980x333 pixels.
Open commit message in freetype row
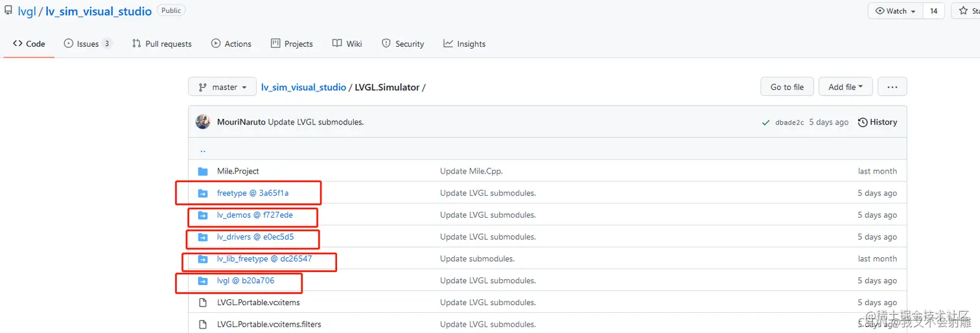pos(488,193)
